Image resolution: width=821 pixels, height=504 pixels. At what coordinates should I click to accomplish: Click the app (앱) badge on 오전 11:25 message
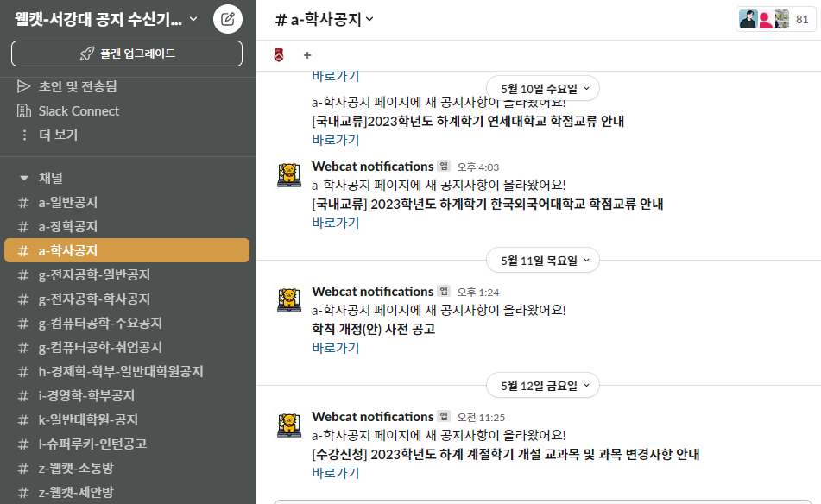(444, 416)
